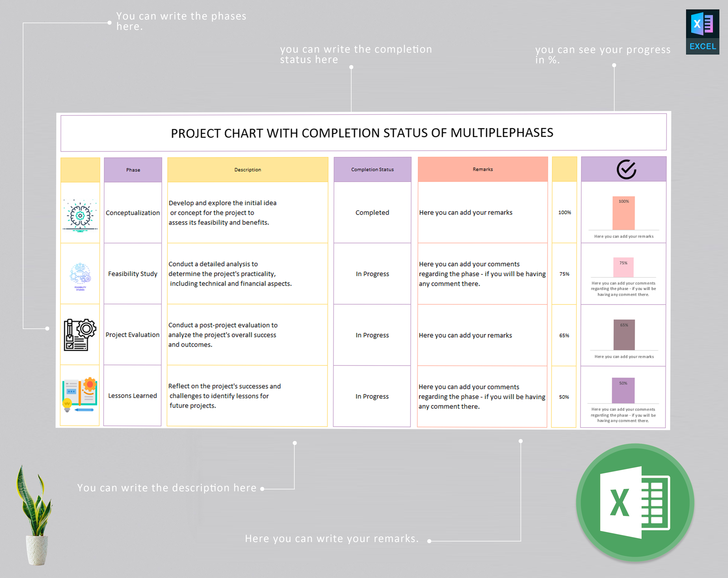
Task: Click the Completion Status column header
Action: (x=372, y=169)
